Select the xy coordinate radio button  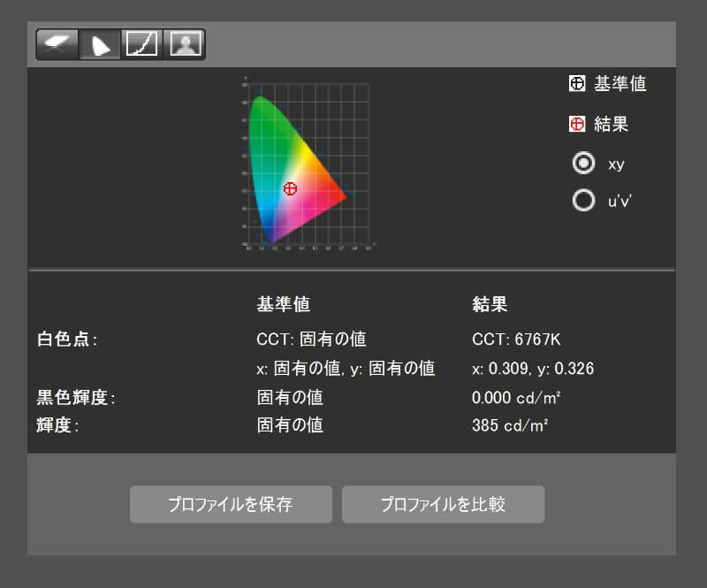pos(584,164)
